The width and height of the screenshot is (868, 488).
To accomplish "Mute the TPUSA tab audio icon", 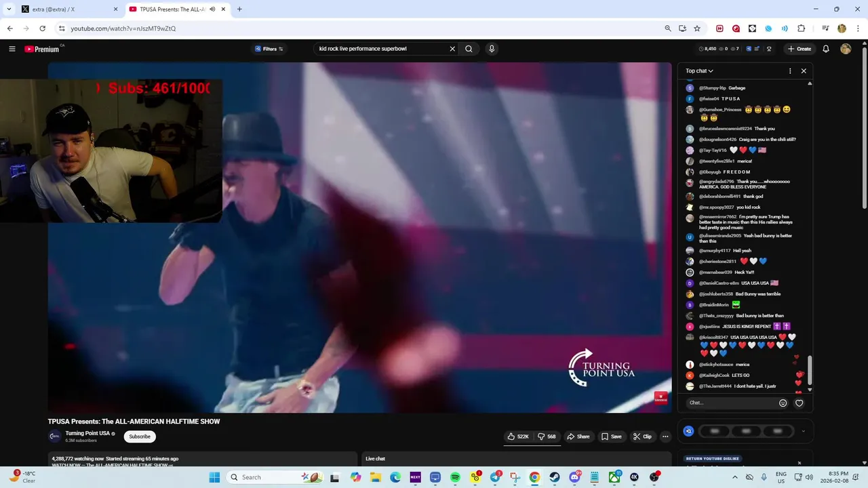I will (212, 9).
